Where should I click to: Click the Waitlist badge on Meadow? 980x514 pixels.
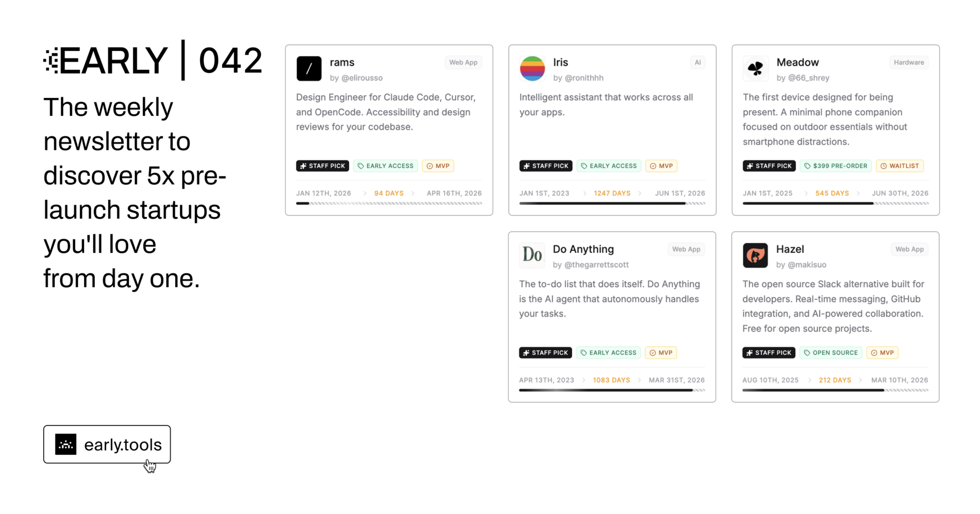(899, 166)
